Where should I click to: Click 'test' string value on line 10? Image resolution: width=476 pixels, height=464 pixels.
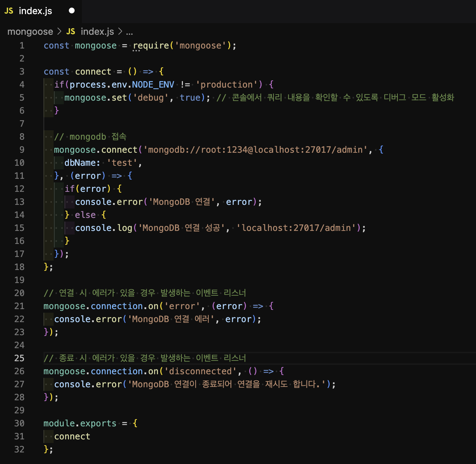coord(122,163)
